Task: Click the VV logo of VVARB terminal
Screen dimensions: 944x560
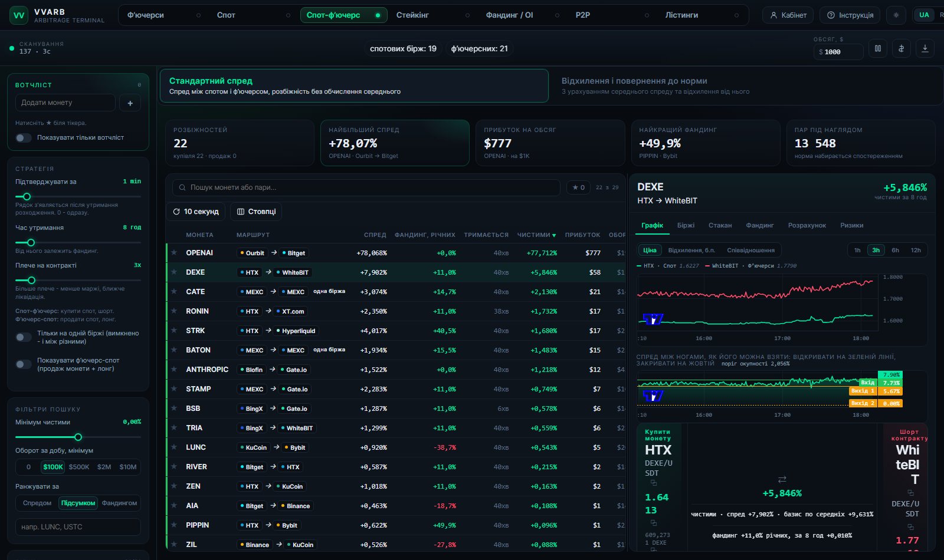Action: (19, 15)
